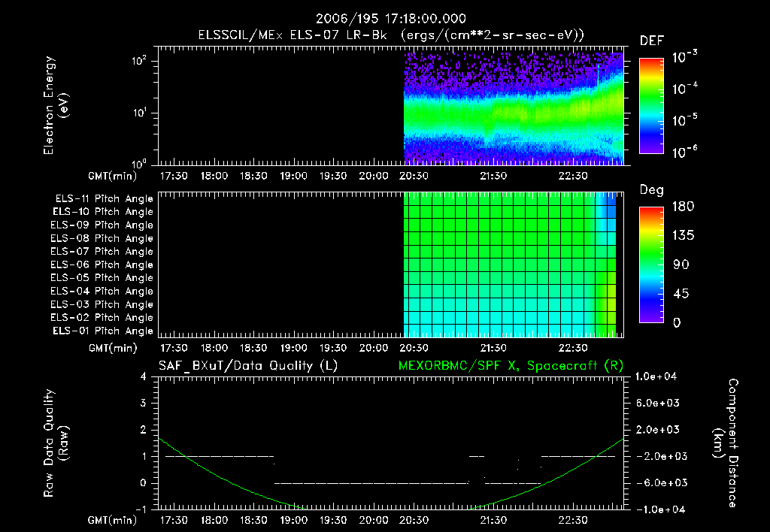Click the Deg pitch angle color bar

coord(651,264)
